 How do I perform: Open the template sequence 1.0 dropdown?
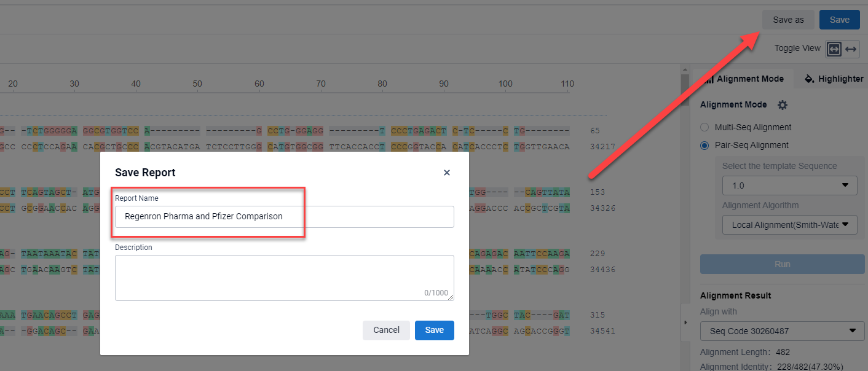pyautogui.click(x=789, y=185)
